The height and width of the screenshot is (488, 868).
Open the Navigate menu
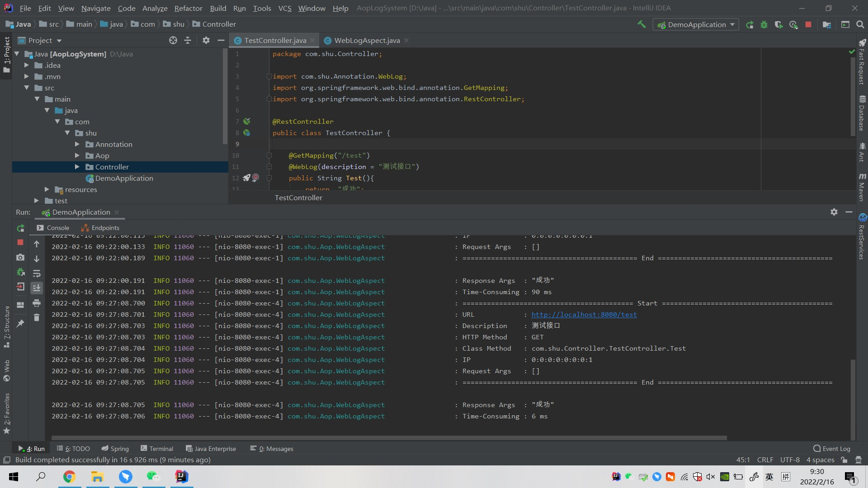click(96, 8)
